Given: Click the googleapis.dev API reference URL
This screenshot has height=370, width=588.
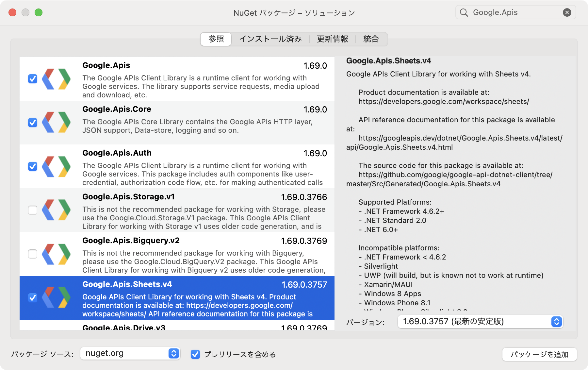Looking at the screenshot, I should click(x=454, y=143).
